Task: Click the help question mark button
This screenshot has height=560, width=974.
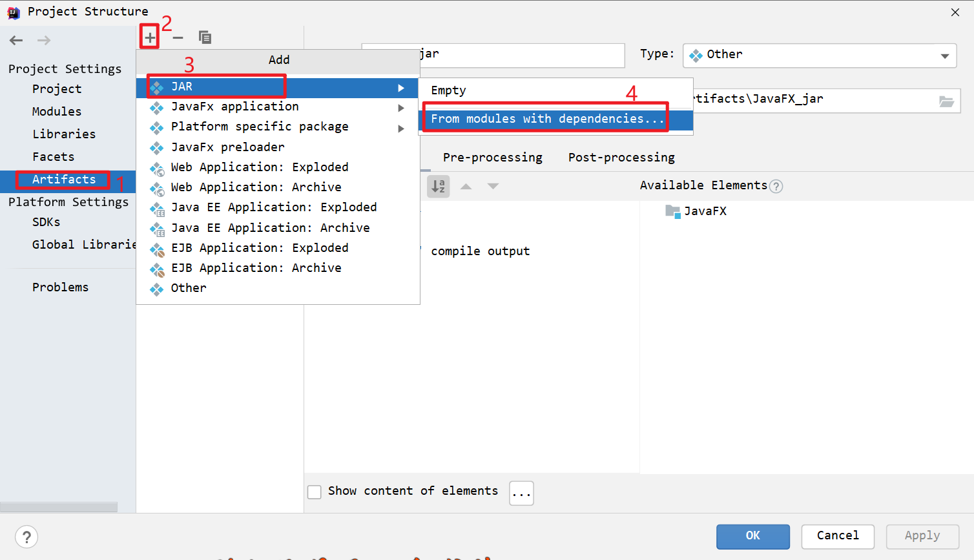Action: coord(26,537)
